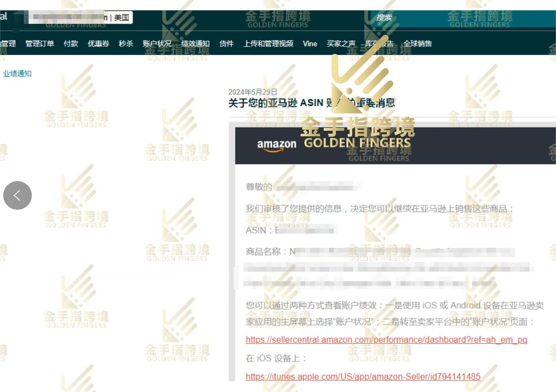Screen dimensions: 556x392
Task: Open the 全球销售 menu item
Action: pos(418,44)
